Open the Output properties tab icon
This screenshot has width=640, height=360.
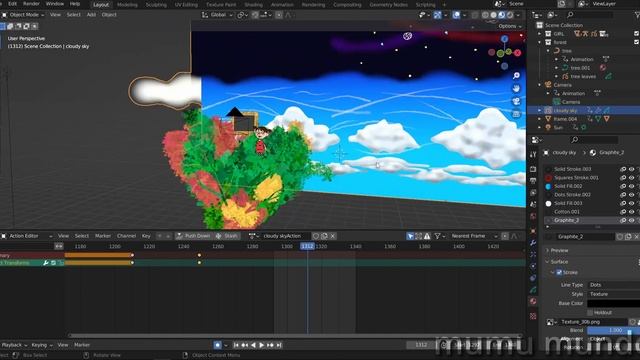[533, 181]
